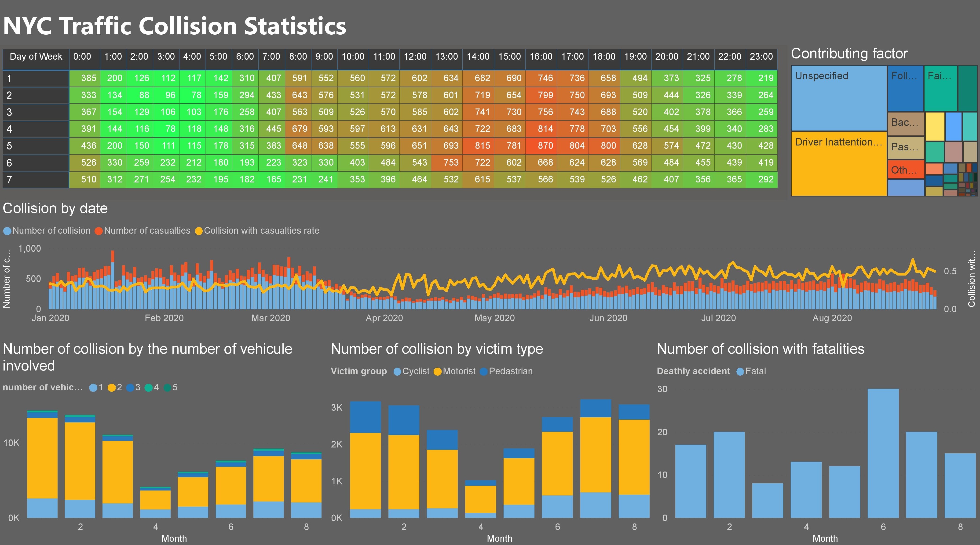Click the cell with value 799
Image resolution: width=980 pixels, height=545 pixels.
coord(541,95)
